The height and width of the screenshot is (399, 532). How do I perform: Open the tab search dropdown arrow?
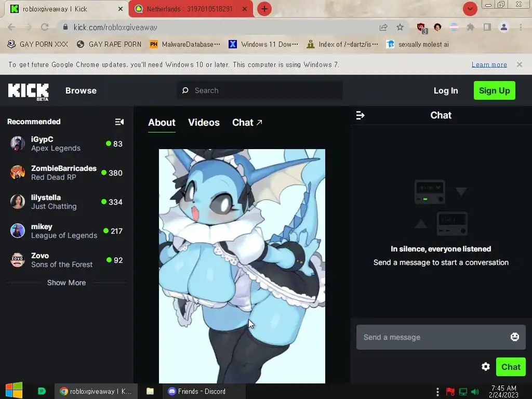(x=470, y=9)
